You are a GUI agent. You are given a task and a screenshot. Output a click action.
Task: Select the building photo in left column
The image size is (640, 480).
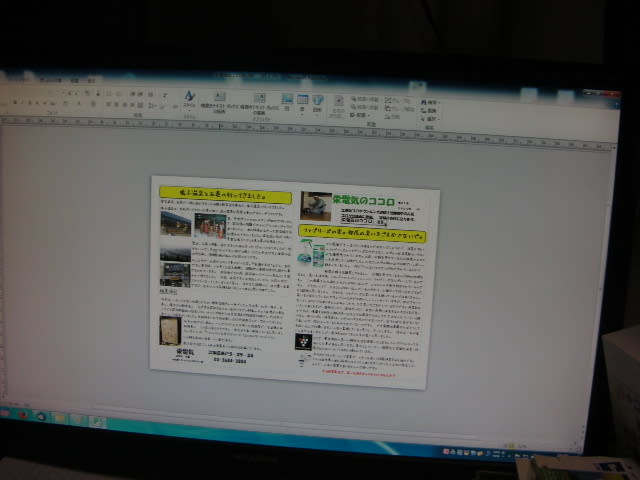176,224
